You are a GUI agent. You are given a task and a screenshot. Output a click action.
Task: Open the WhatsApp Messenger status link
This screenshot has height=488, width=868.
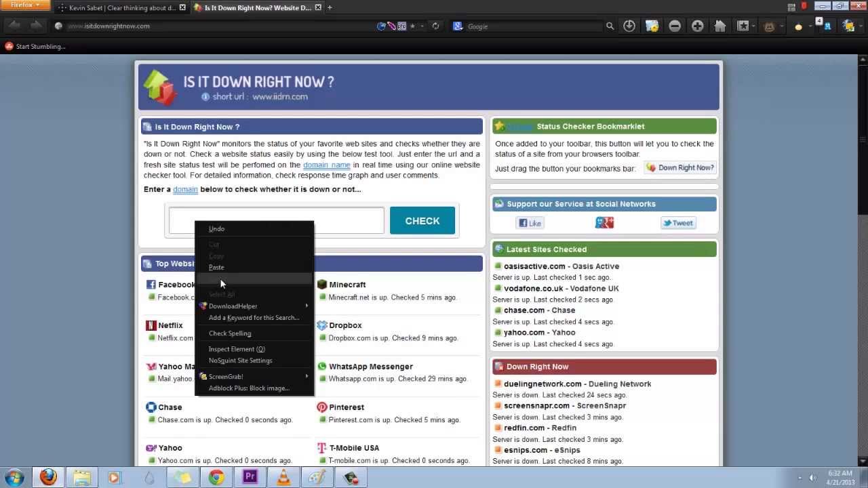tap(371, 367)
